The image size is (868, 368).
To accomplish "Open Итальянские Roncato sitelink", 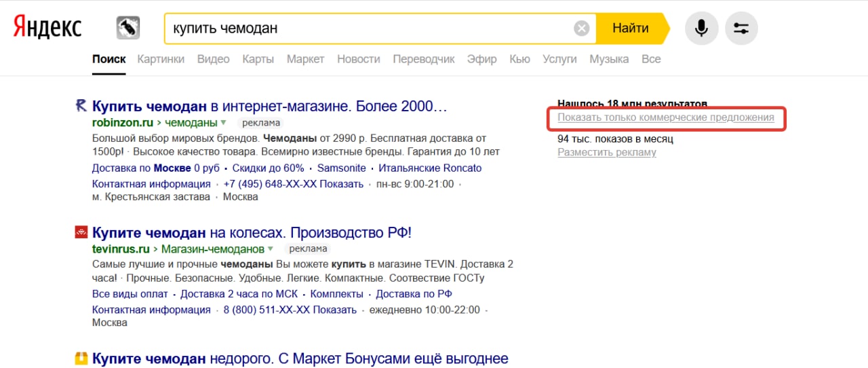I will (x=430, y=168).
